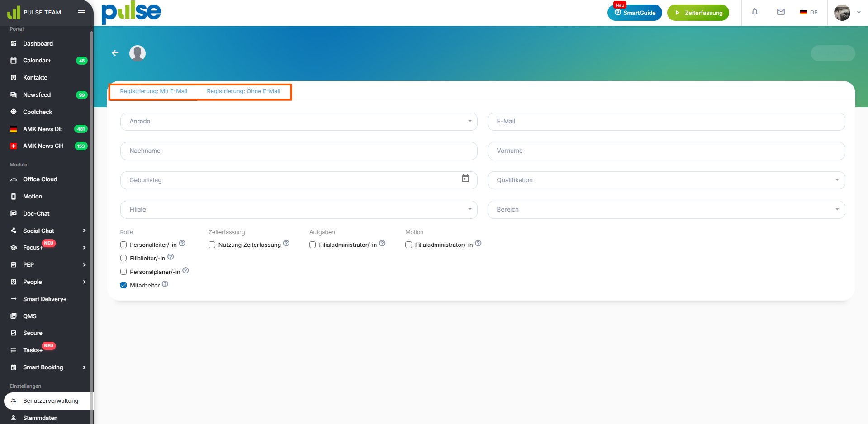Click the pulse logo link
Viewport: 868px width, 424px height.
[x=131, y=13]
